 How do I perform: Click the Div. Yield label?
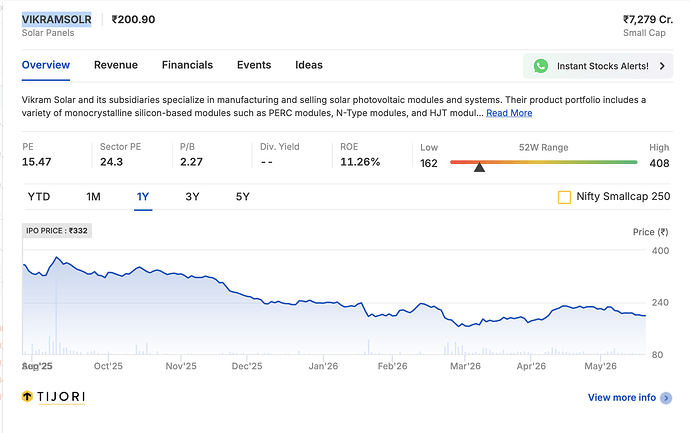click(279, 147)
